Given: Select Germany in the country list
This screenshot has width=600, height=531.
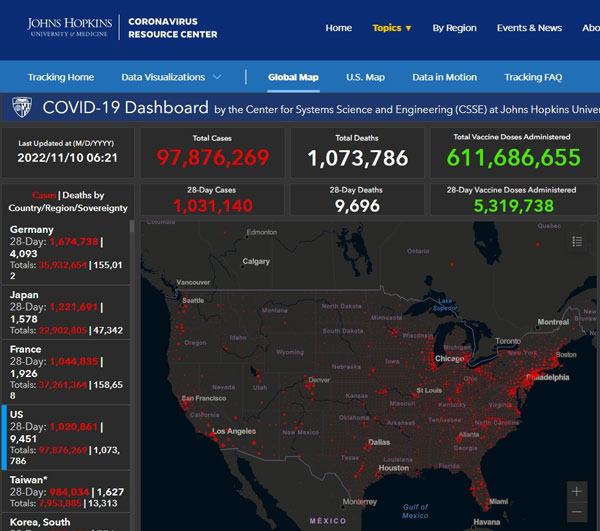Looking at the screenshot, I should pos(66,252).
